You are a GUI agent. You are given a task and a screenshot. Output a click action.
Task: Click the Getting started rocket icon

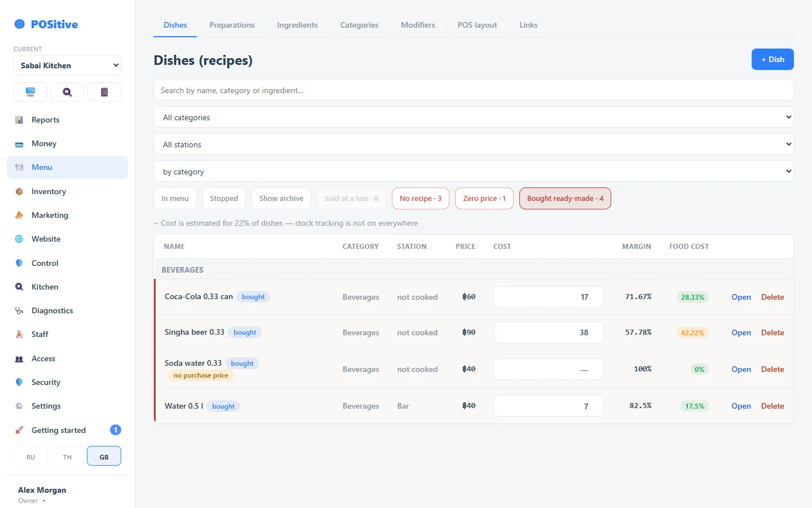[19, 430]
